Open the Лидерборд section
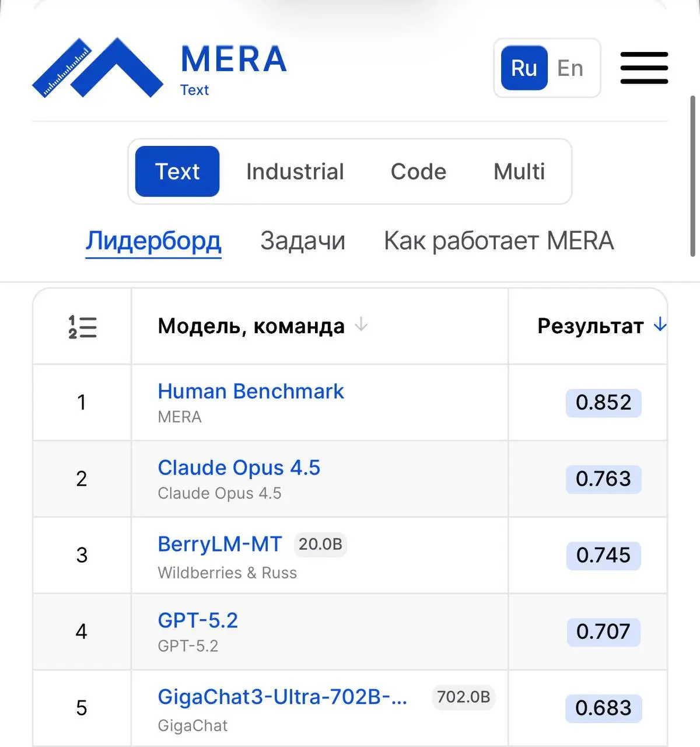Viewport: 700px width, 747px height. coord(153,241)
